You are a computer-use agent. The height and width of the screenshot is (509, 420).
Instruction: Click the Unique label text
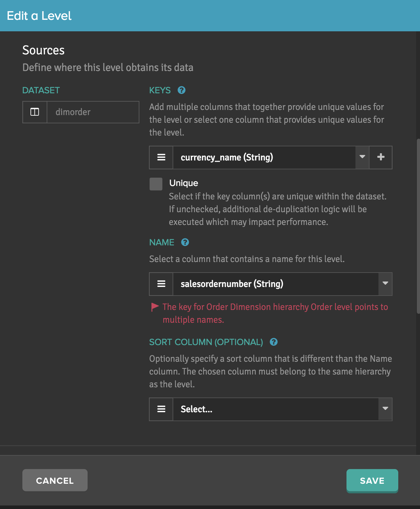(184, 183)
